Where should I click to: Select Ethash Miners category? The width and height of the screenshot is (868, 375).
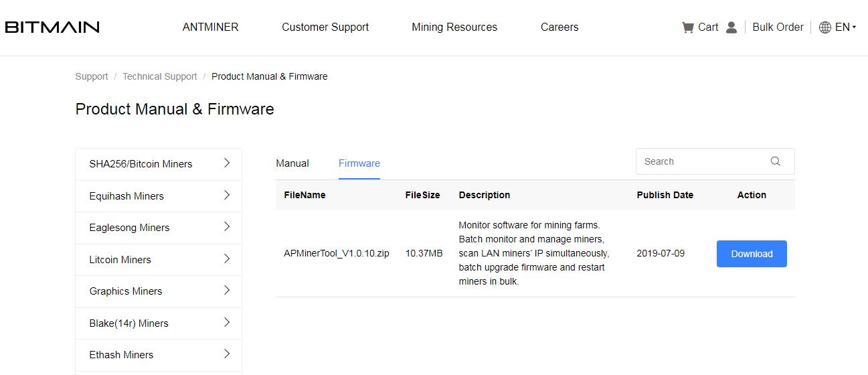pyautogui.click(x=159, y=355)
